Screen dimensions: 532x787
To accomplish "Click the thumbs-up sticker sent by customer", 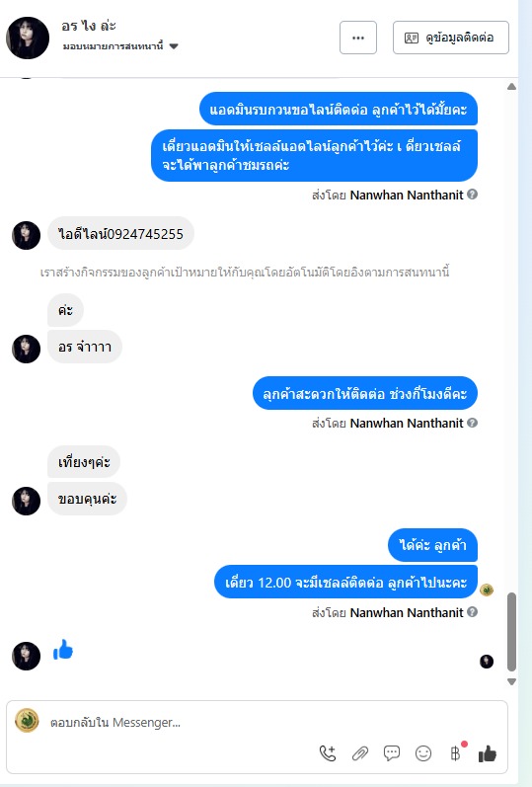I will point(63,649).
